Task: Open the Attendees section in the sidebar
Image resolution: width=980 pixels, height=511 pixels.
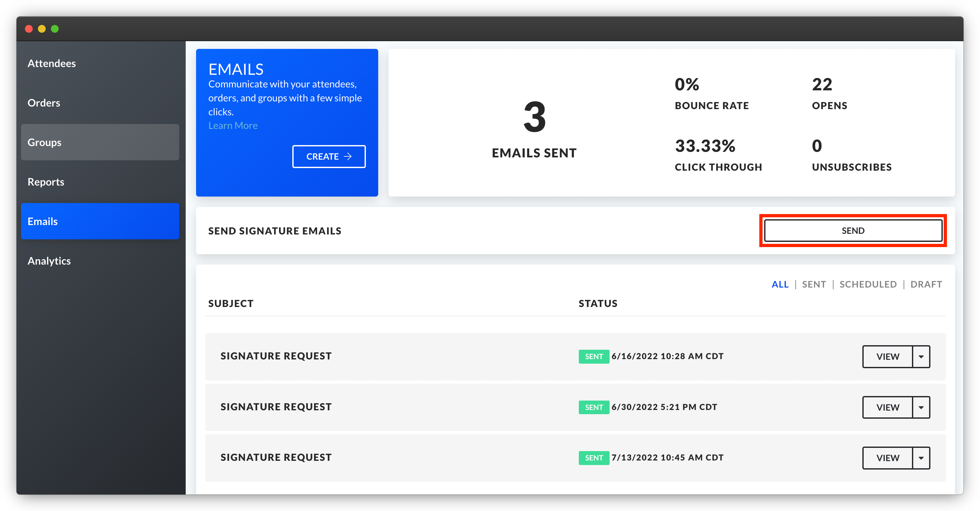Action: pyautogui.click(x=51, y=63)
